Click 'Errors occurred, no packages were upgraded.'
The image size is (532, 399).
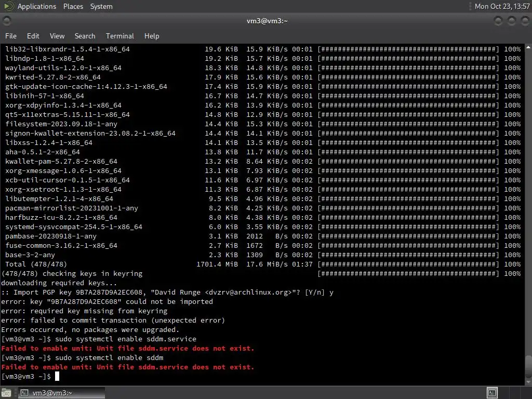(x=90, y=330)
